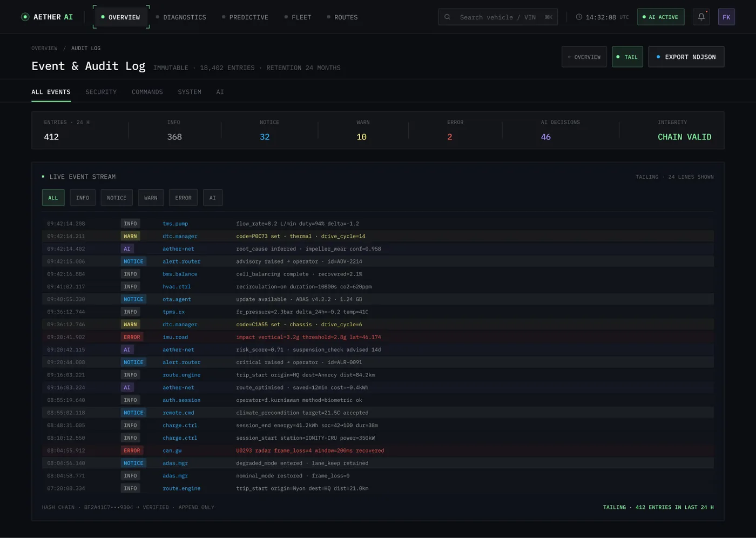Switch to the Commands tab

[x=147, y=92]
